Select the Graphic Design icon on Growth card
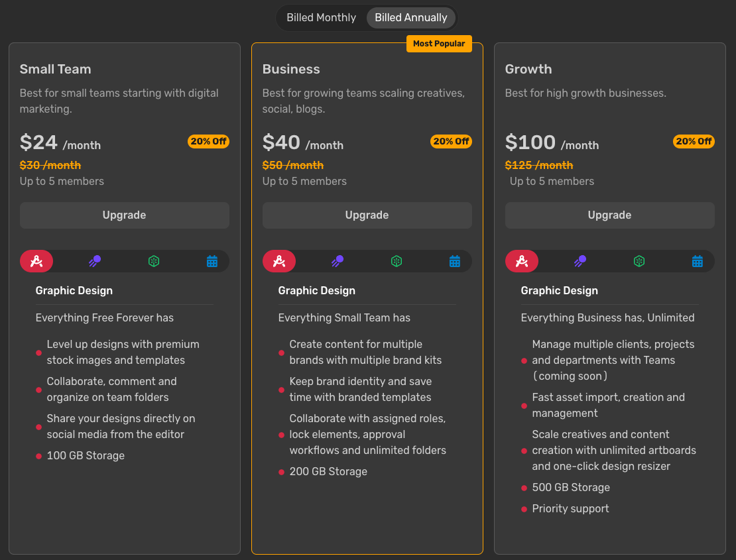The image size is (736, 560). pyautogui.click(x=522, y=261)
